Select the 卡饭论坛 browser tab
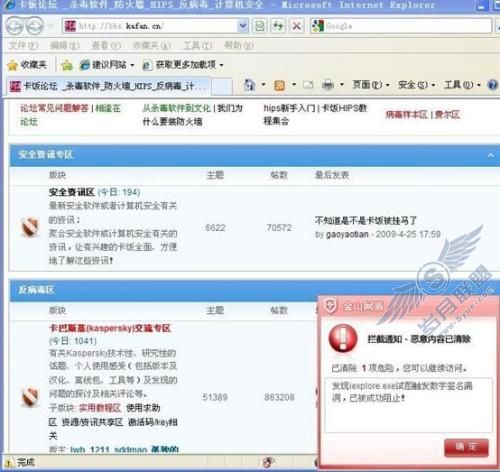 108,86
